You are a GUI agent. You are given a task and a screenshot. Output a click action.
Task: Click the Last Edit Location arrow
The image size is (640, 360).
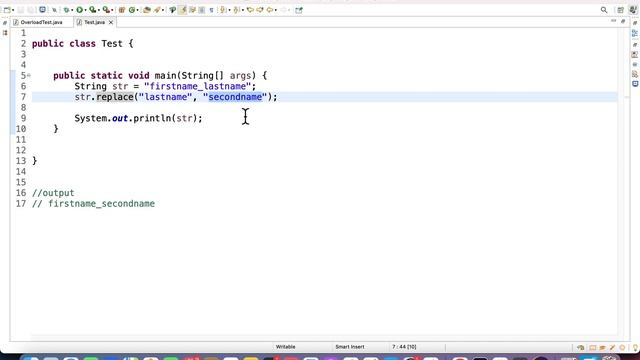250,10
